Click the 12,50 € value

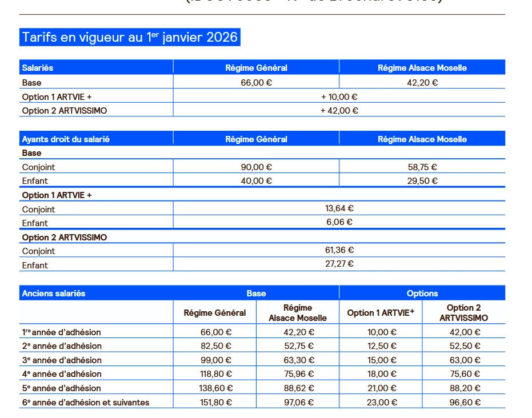[x=382, y=346]
